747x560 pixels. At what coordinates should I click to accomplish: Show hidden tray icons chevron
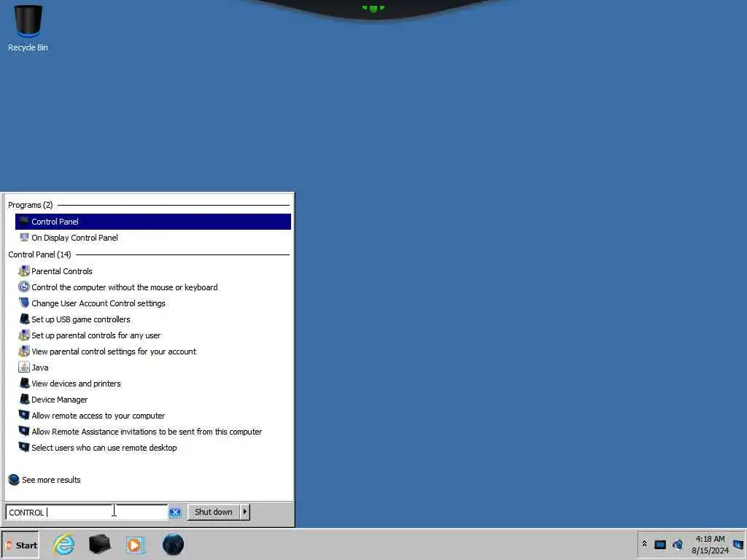coord(644,544)
